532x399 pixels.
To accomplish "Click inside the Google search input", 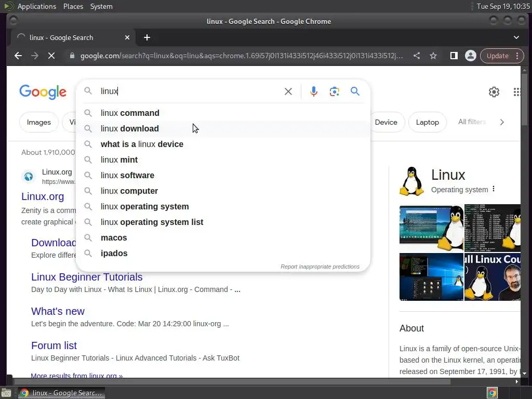I will point(190,91).
